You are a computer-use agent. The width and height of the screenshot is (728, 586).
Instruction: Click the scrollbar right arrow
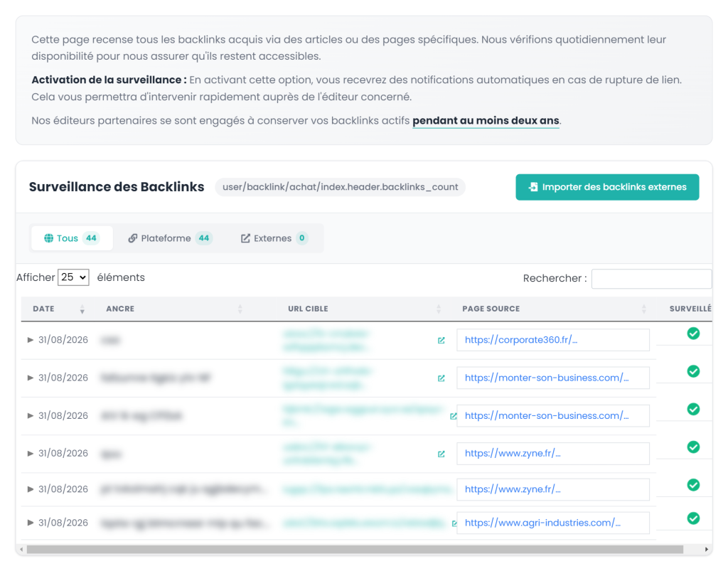point(707,550)
